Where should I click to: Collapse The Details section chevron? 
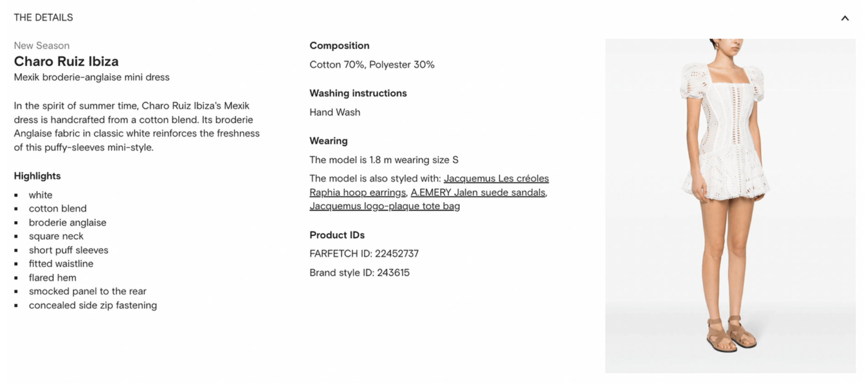point(845,18)
